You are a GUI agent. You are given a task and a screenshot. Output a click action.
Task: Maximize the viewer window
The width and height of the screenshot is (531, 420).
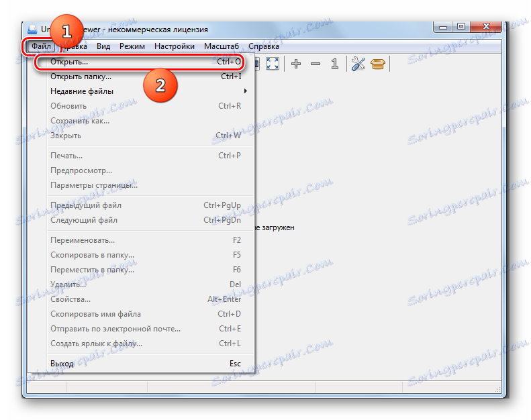461,27
